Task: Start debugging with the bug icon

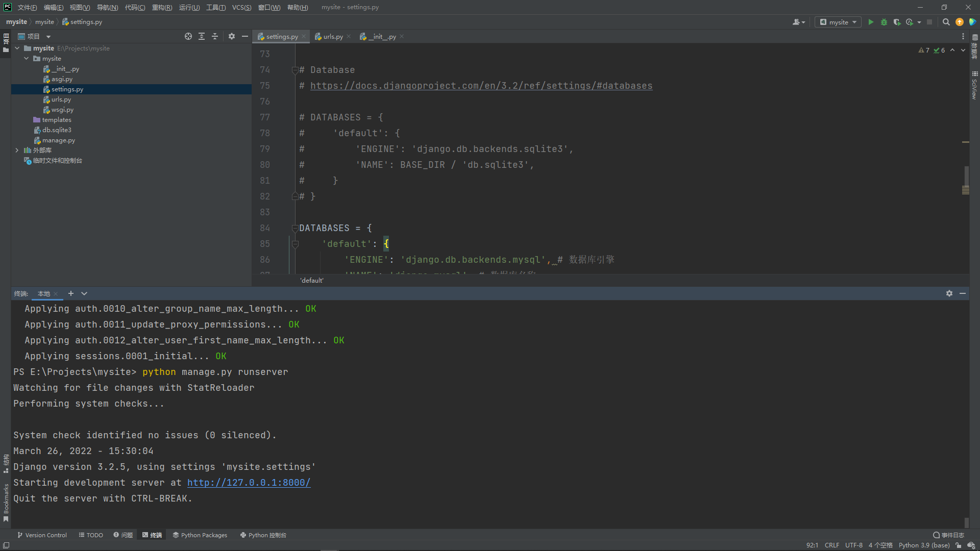Action: click(884, 22)
